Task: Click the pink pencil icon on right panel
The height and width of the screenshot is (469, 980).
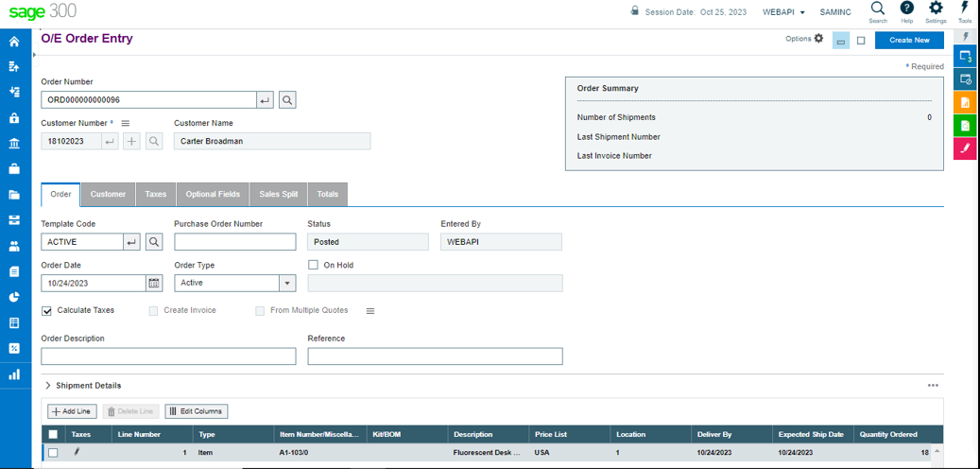Action: (965, 148)
